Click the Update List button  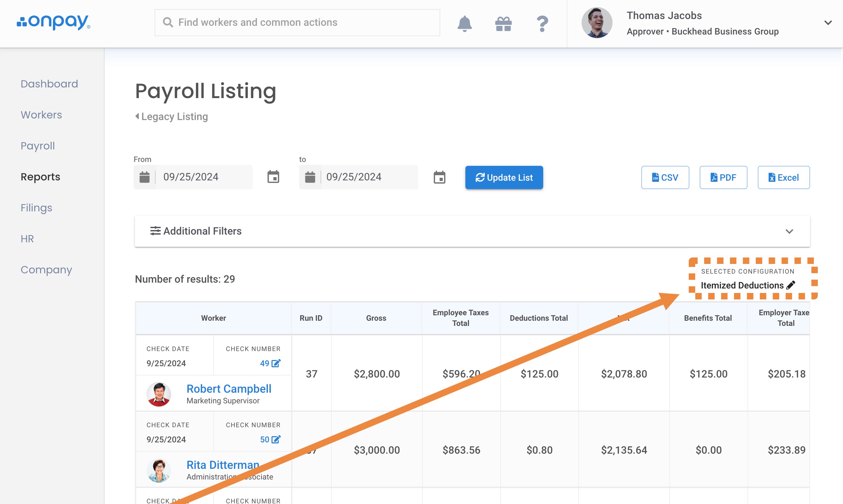(504, 177)
